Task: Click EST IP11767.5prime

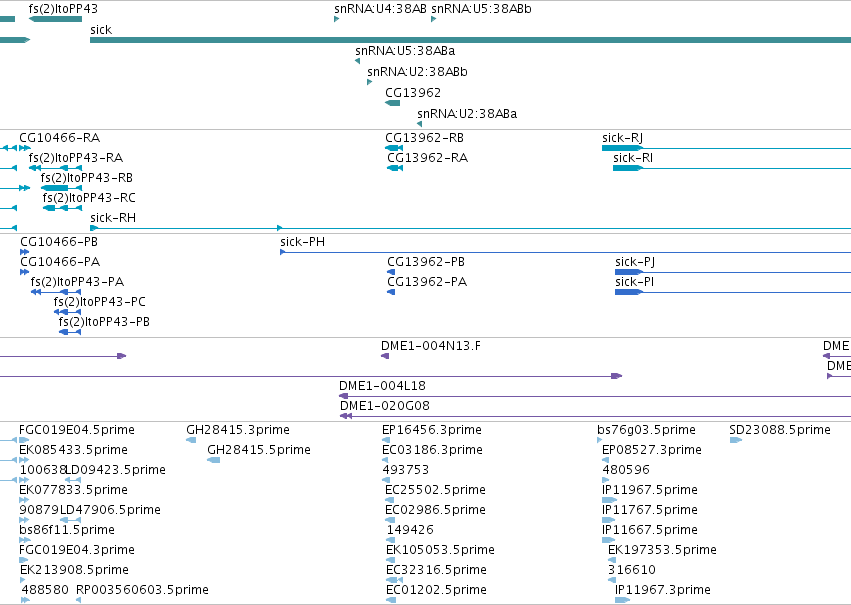Action: pyautogui.click(x=650, y=511)
